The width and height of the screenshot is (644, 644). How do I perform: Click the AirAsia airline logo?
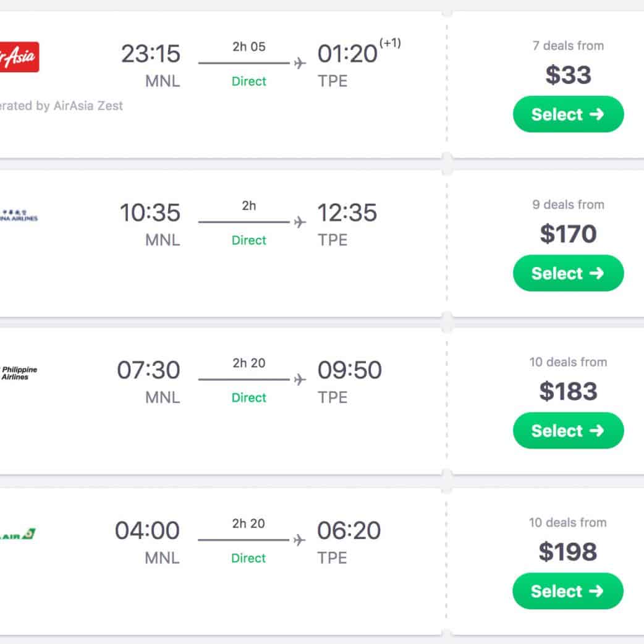tap(20, 57)
